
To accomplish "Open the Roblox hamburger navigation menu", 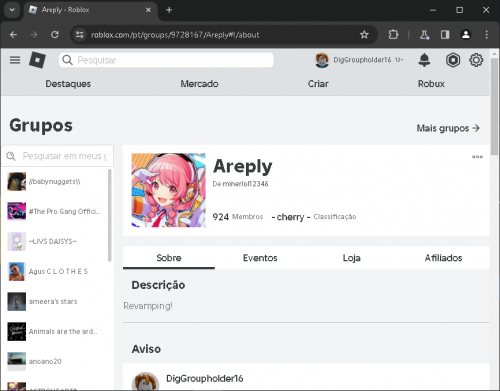I will point(15,60).
